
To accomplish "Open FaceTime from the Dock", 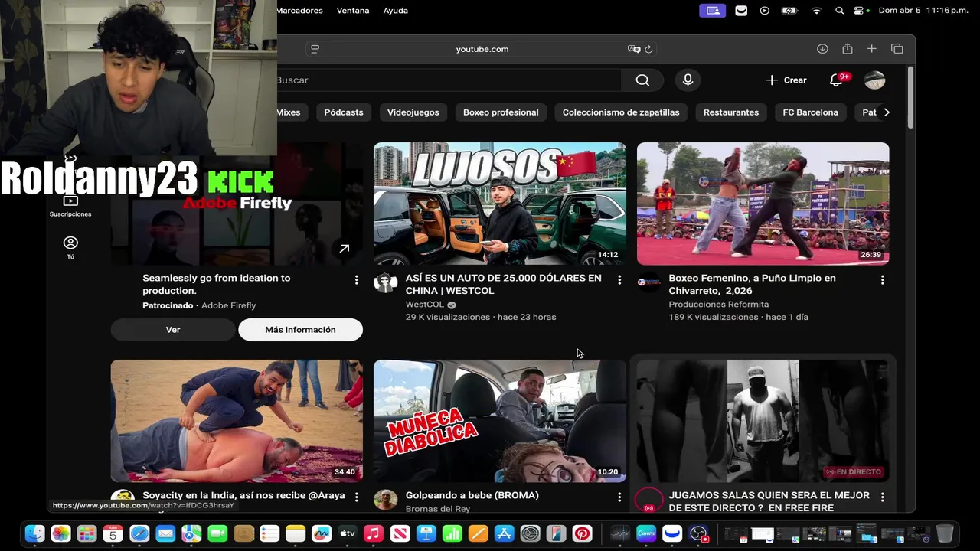I will click(217, 533).
